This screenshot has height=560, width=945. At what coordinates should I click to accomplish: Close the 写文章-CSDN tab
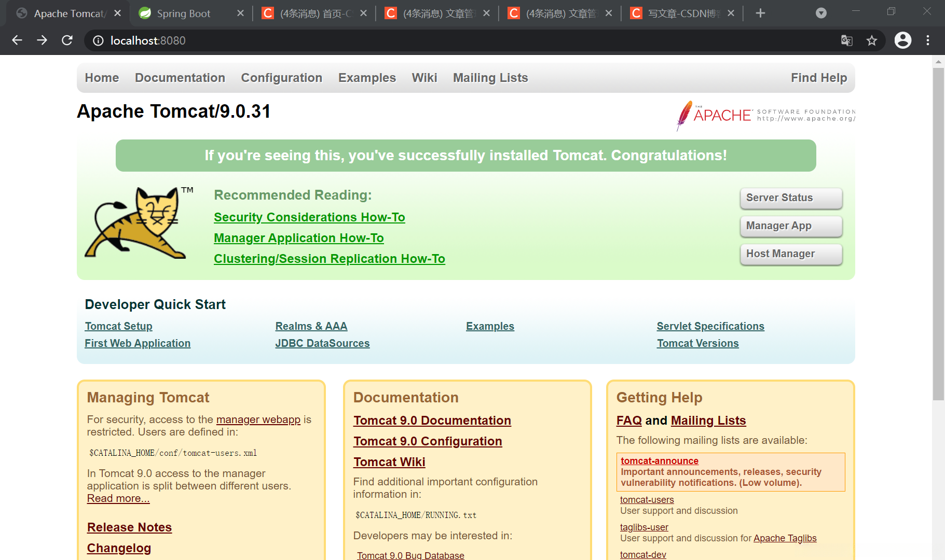(731, 13)
